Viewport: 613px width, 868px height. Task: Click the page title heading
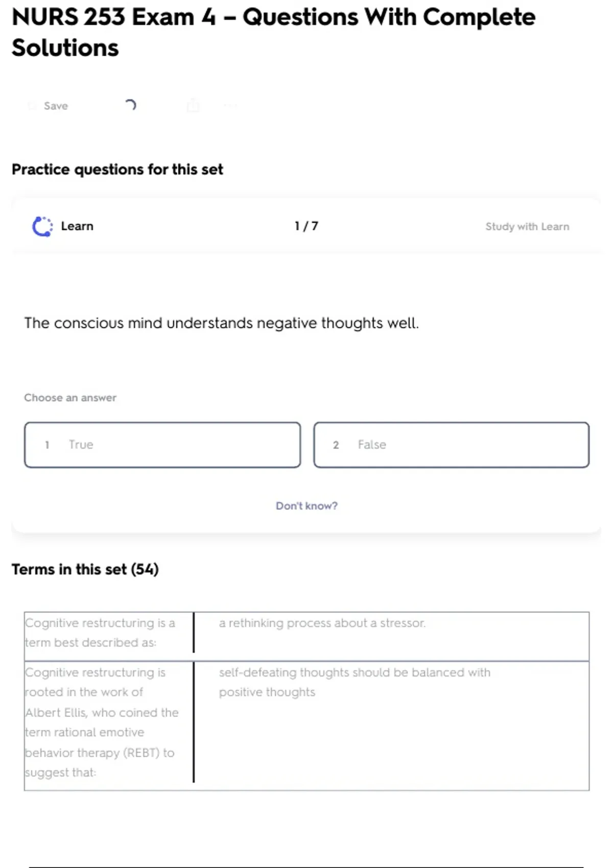pyautogui.click(x=273, y=32)
